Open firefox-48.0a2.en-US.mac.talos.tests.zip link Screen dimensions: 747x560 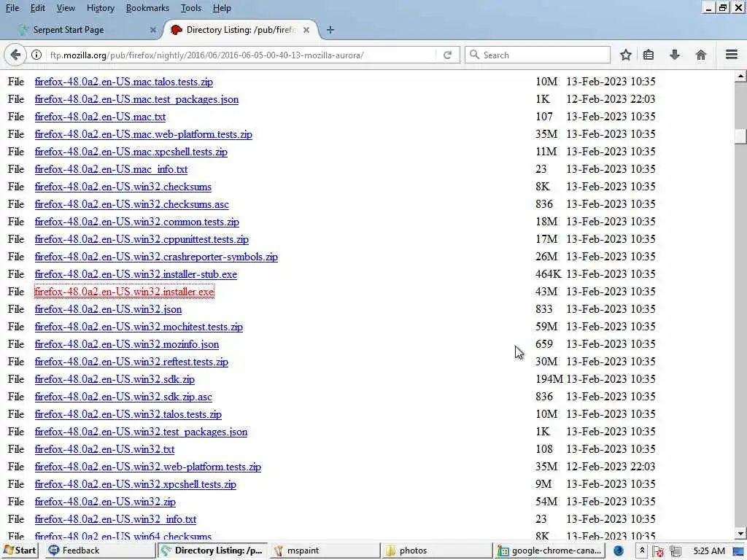(x=124, y=82)
